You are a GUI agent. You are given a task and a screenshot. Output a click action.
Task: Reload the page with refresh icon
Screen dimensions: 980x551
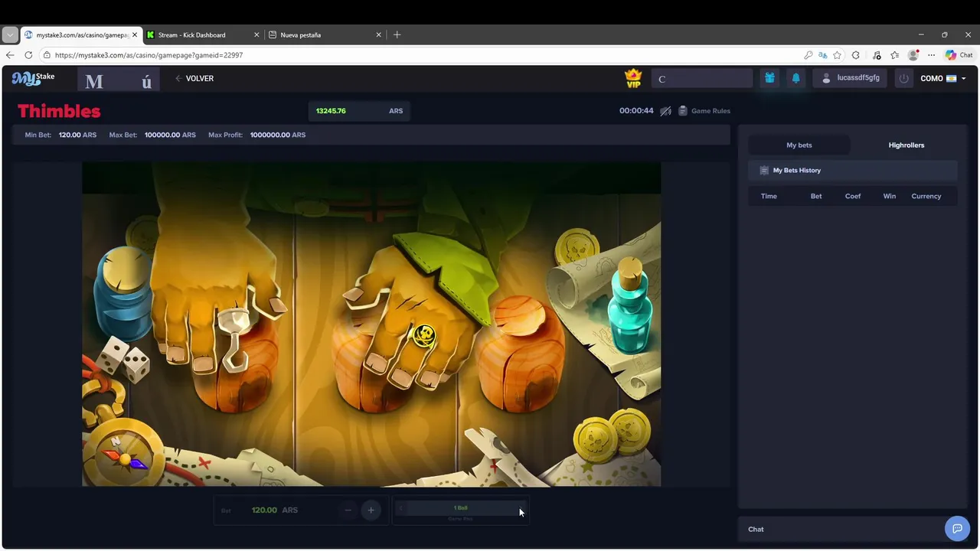[x=28, y=55]
